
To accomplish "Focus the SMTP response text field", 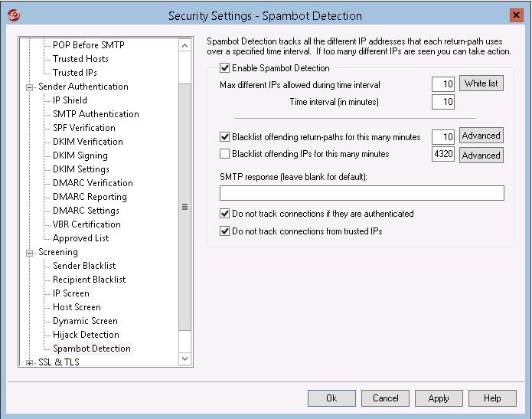I will click(361, 193).
